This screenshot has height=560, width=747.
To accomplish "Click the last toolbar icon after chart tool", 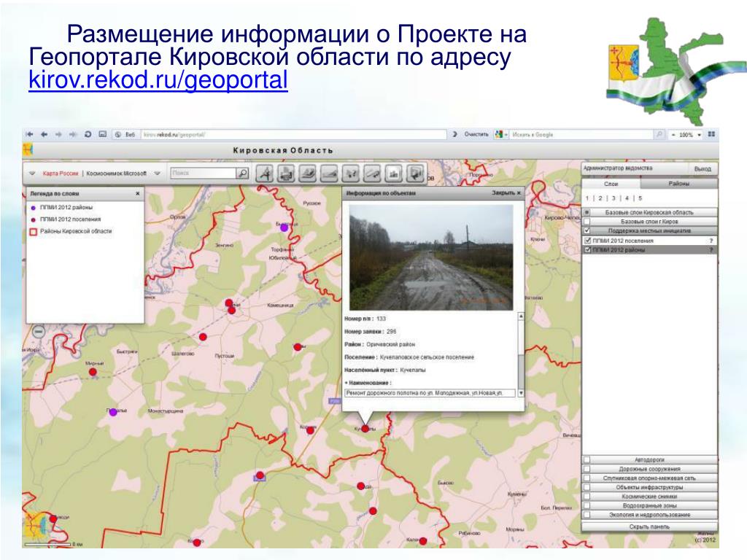I will pyautogui.click(x=415, y=174).
